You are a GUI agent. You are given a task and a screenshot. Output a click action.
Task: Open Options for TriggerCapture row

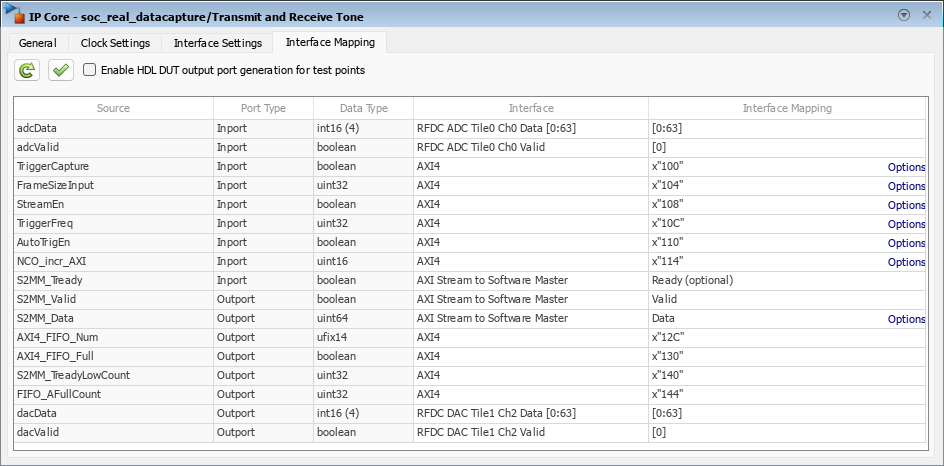[x=906, y=167]
